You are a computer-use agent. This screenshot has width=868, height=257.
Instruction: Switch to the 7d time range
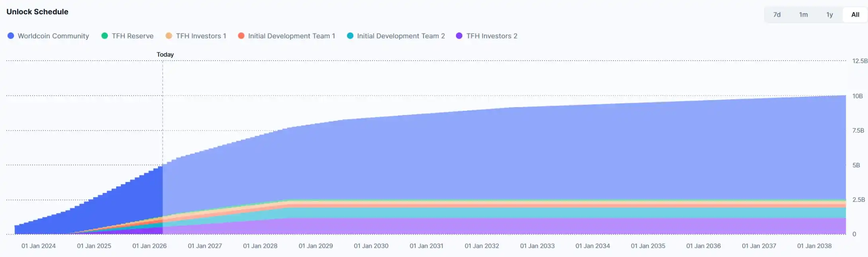(x=777, y=15)
